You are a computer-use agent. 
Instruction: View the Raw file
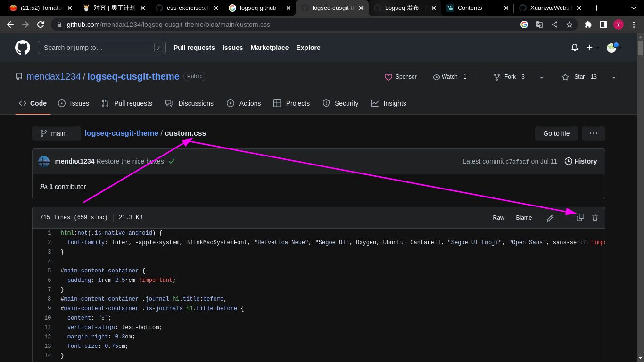coord(498,218)
